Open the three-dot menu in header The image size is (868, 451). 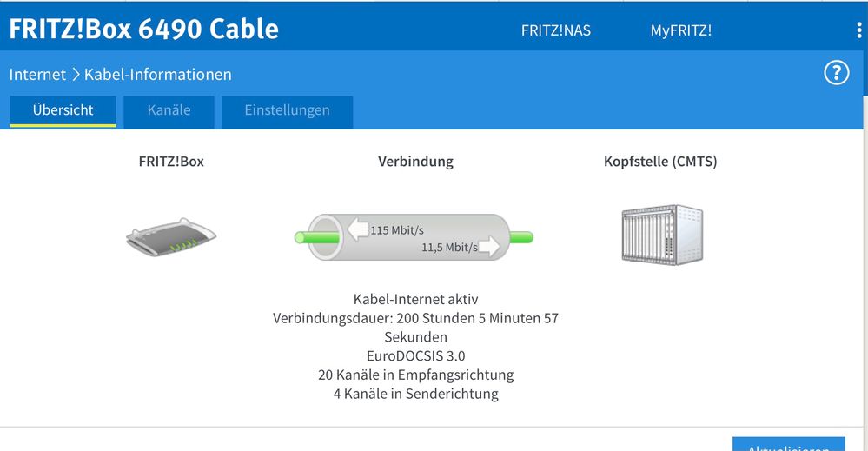pyautogui.click(x=858, y=30)
